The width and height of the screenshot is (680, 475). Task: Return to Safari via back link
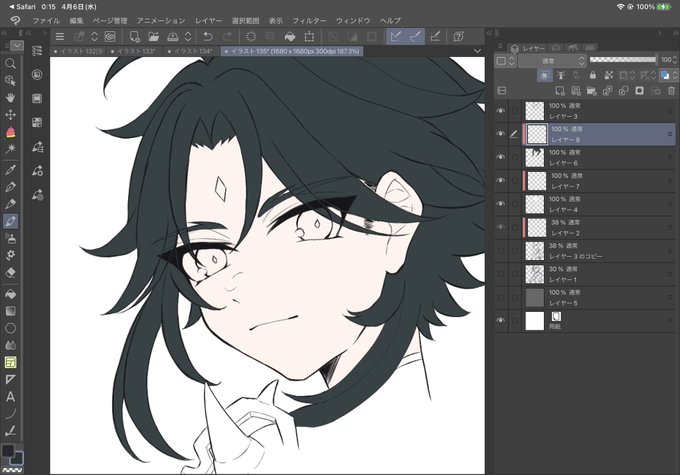coord(23,7)
